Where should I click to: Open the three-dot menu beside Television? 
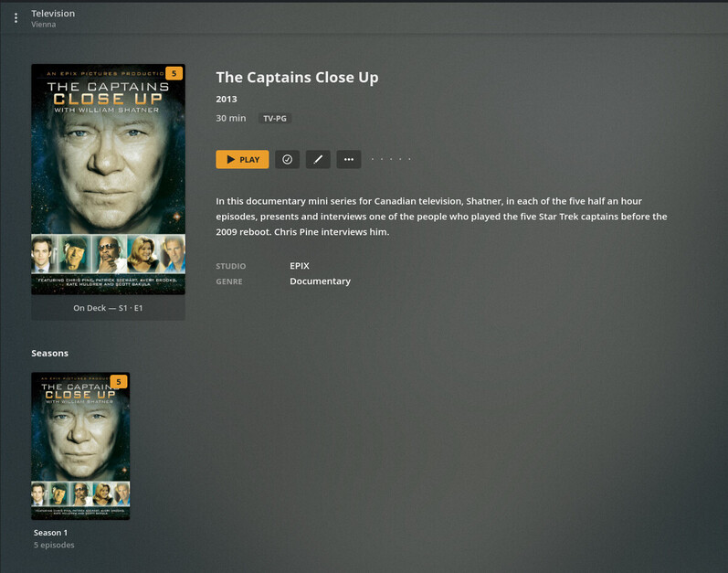click(x=16, y=18)
